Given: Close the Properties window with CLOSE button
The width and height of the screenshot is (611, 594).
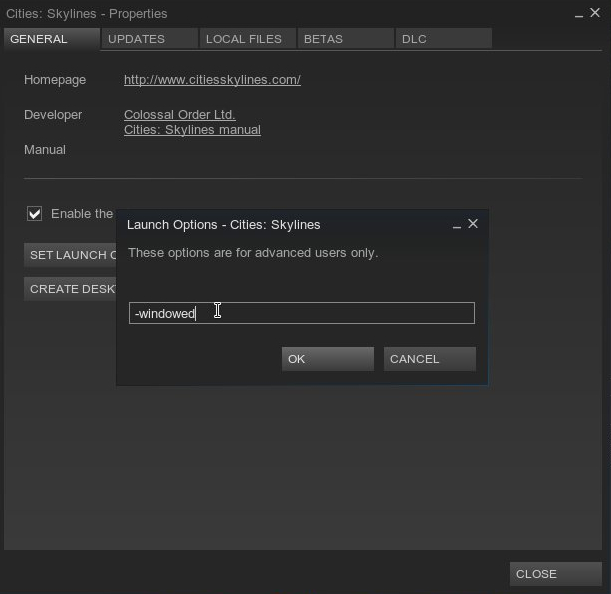Looking at the screenshot, I should click(556, 574).
